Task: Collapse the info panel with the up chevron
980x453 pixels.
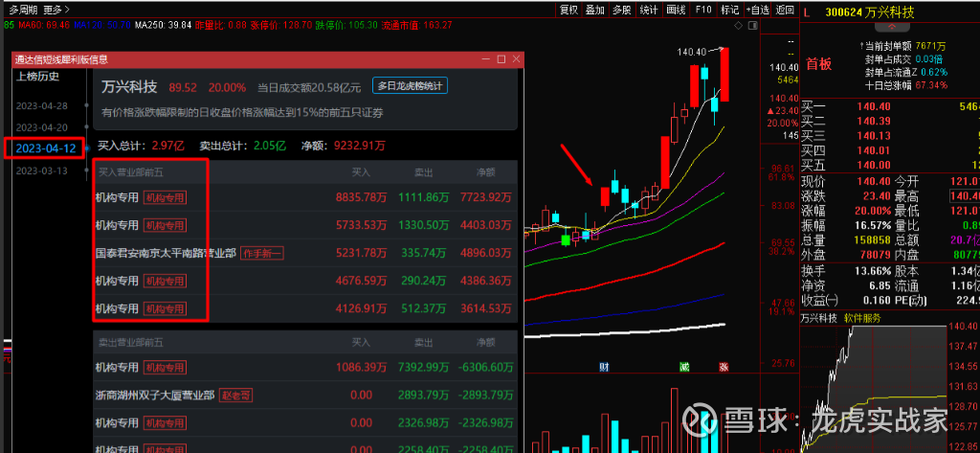Action: [x=891, y=27]
